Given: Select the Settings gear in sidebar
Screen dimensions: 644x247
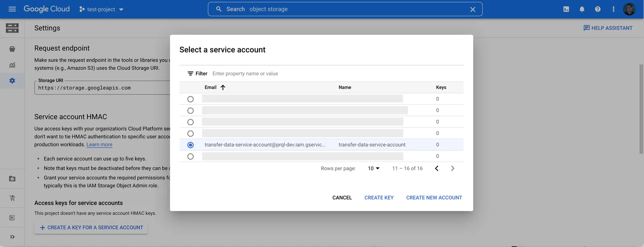Looking at the screenshot, I should pos(12,81).
